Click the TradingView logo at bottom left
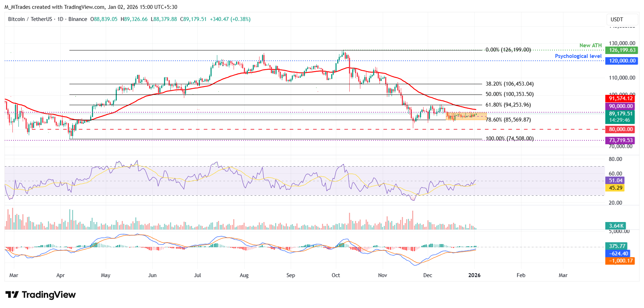Image resolution: width=644 pixels, height=308 pixels. [40, 295]
